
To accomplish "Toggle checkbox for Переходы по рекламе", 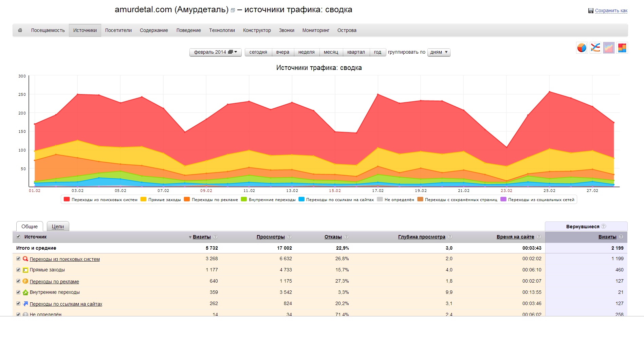I will coord(18,281).
